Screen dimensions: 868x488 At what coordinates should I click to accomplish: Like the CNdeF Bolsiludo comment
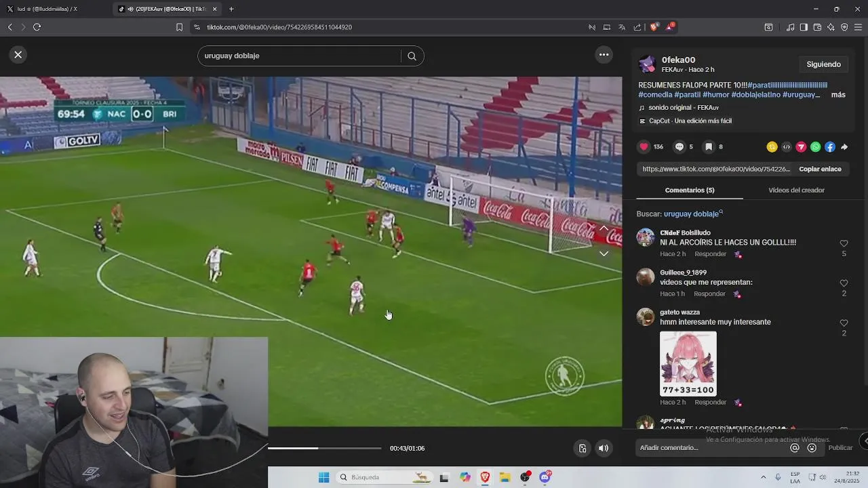844,243
